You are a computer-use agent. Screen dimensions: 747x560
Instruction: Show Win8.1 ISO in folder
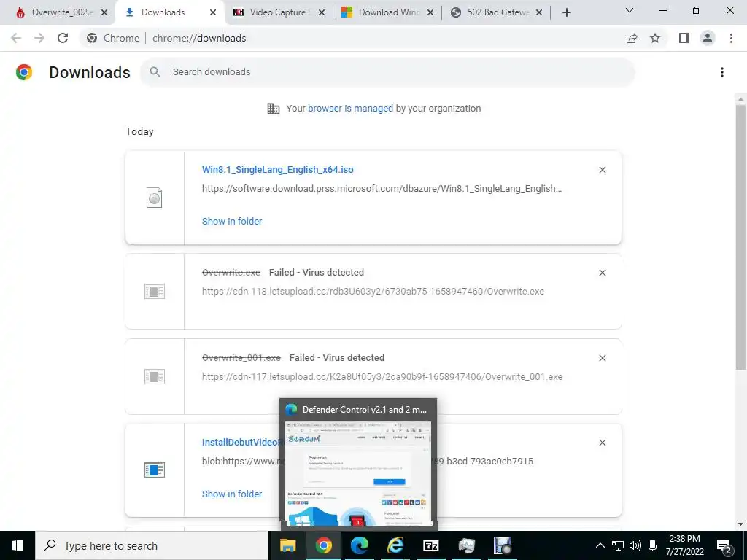(232, 222)
